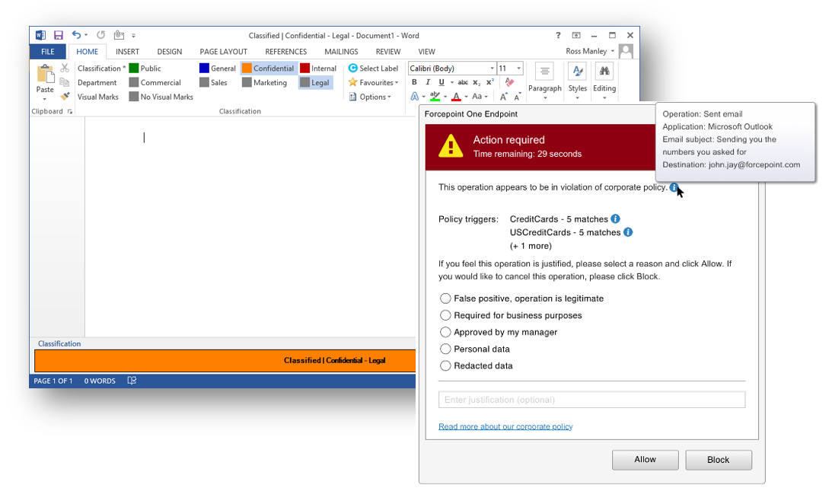
Task: Select the 'Approved by my manager' option
Action: click(446, 332)
